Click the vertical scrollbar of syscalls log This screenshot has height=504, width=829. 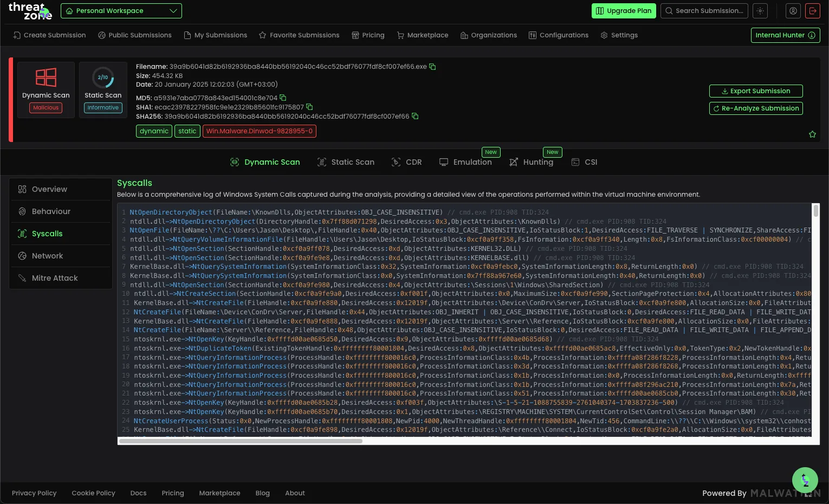coord(815,211)
